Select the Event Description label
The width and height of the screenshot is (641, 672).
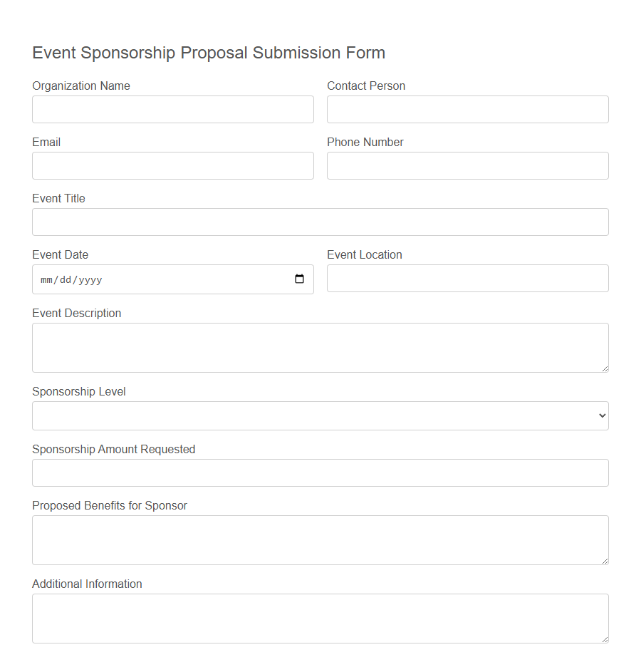point(76,313)
